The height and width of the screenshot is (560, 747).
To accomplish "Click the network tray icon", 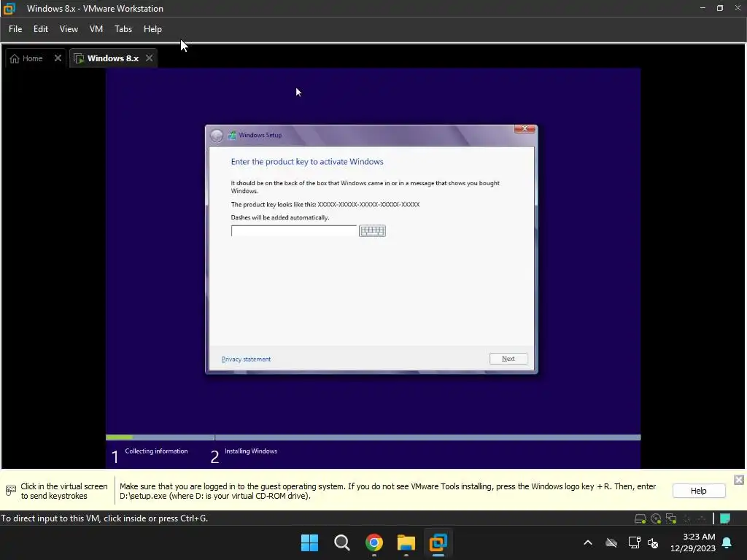I will 634,542.
